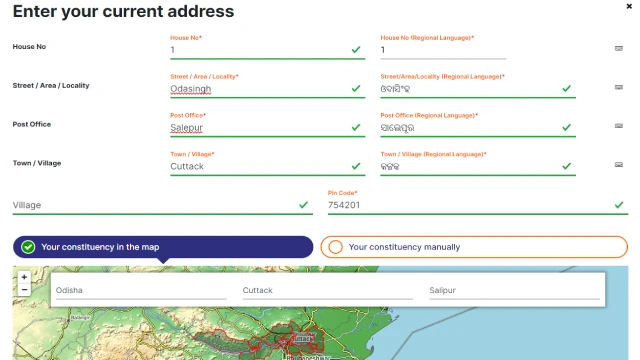This screenshot has width=640, height=360.
Task: Open keyboard icon for Street / Area / Locality row
Action: (619, 87)
